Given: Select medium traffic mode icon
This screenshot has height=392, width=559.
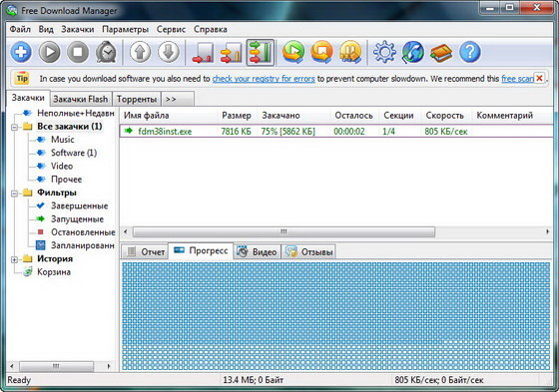Looking at the screenshot, I should [231, 53].
